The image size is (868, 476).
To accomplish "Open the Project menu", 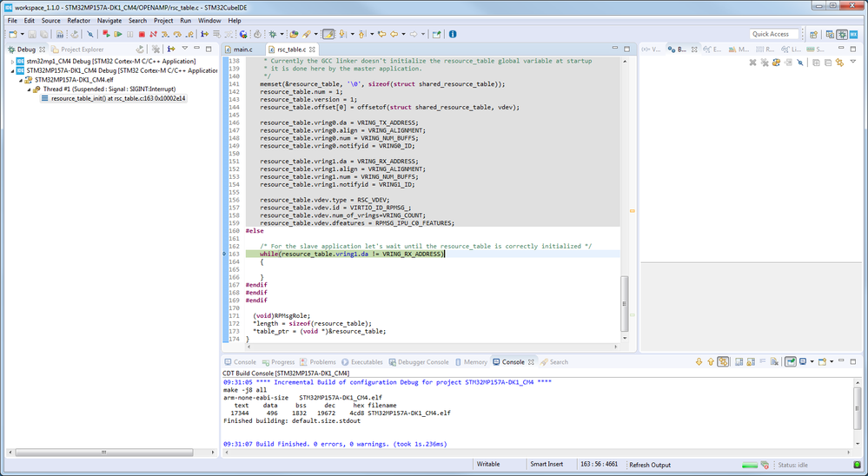I will (163, 21).
